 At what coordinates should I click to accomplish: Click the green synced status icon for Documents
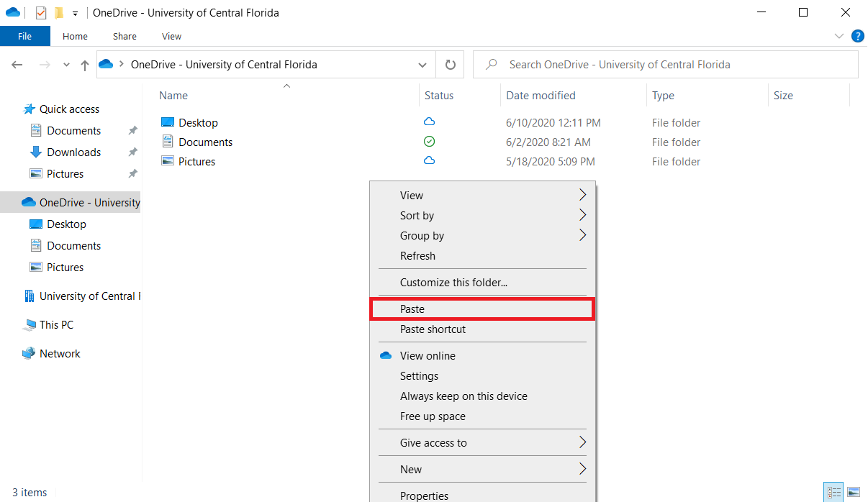click(x=430, y=142)
